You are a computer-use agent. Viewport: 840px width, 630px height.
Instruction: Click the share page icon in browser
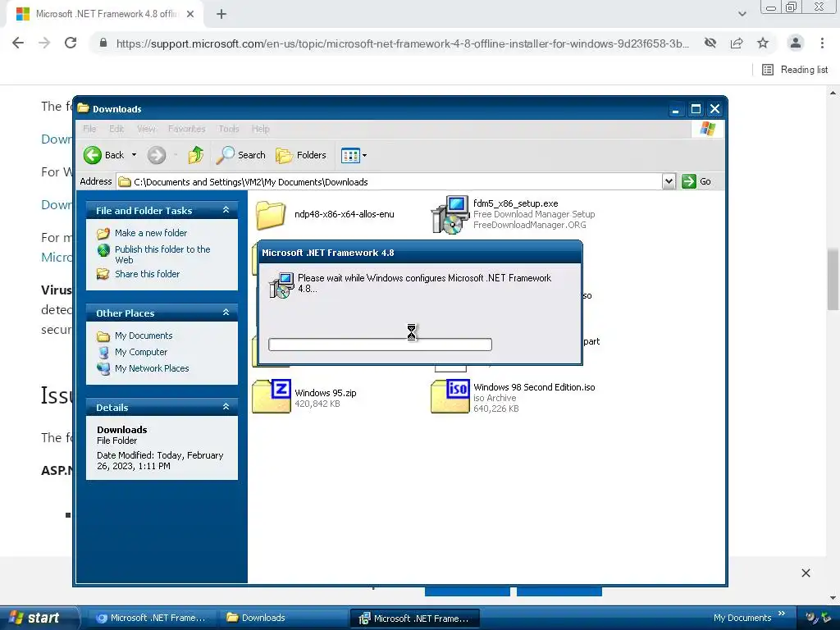[737, 43]
